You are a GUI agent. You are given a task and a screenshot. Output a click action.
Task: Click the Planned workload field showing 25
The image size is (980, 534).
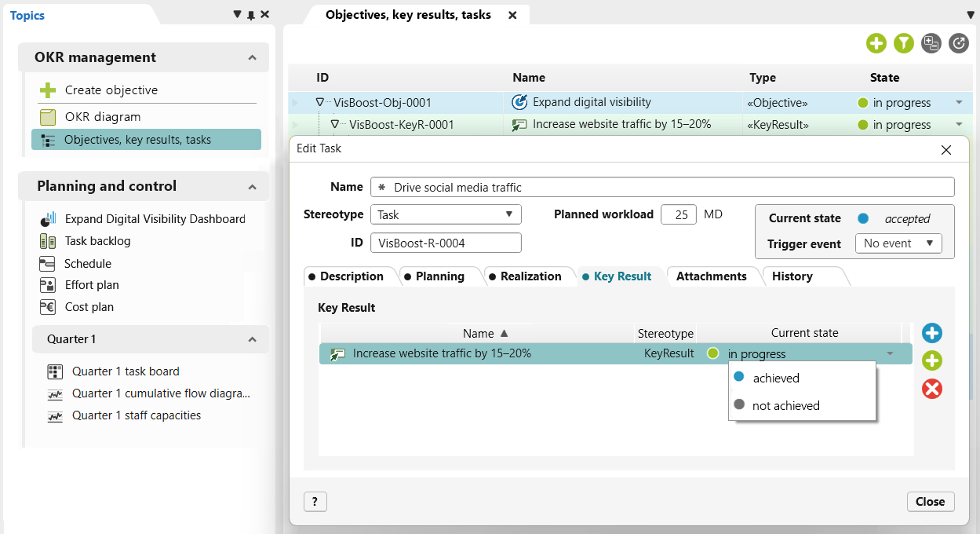[679, 214]
